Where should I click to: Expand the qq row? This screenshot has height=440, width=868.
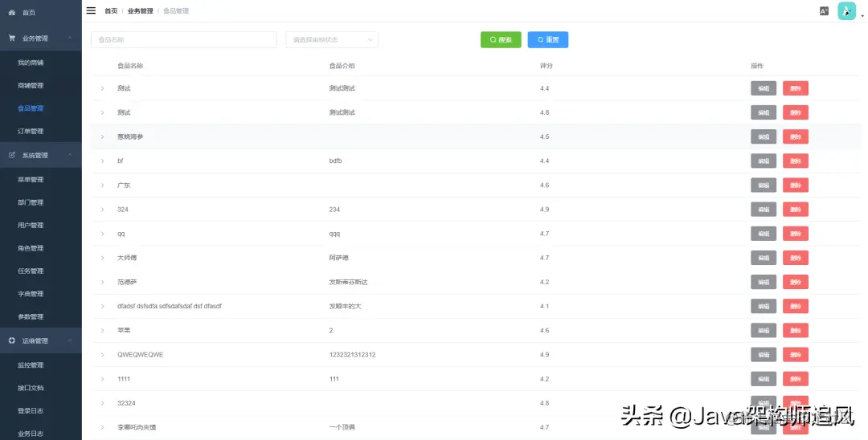[x=102, y=234]
